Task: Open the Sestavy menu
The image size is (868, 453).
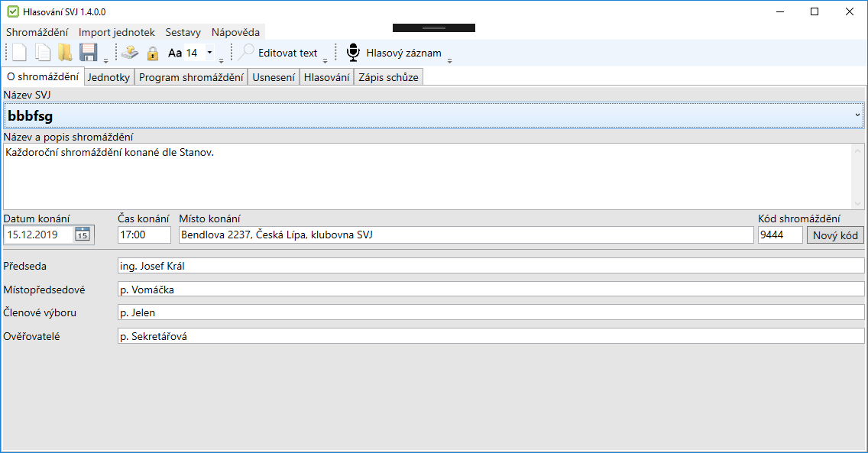Action: click(x=183, y=32)
